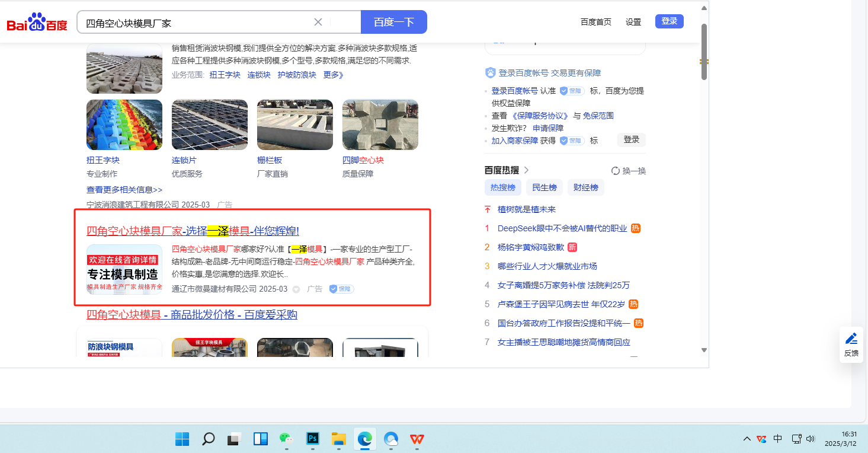
Task: Open the Windows Start menu
Action: point(182,439)
